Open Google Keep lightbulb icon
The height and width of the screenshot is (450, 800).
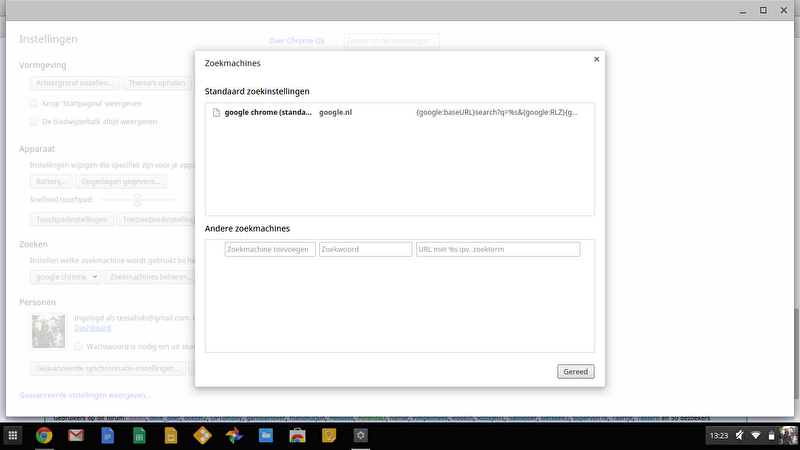329,435
